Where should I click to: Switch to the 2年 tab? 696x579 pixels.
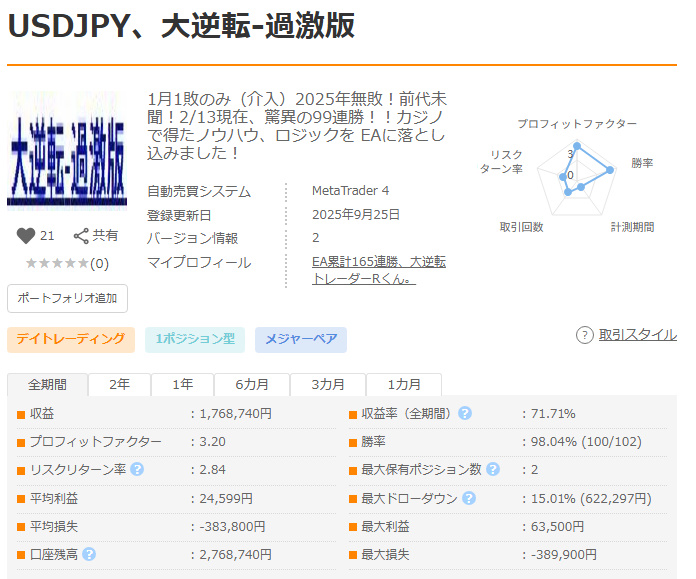(x=119, y=384)
